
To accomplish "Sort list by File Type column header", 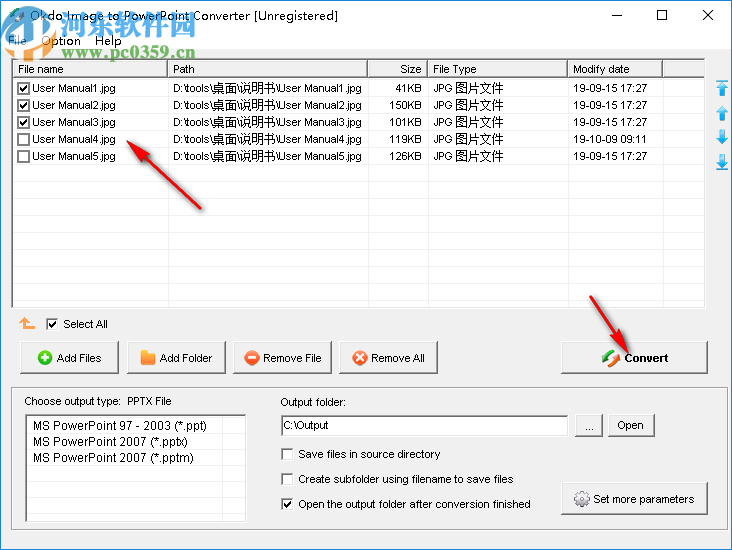I will pos(498,69).
